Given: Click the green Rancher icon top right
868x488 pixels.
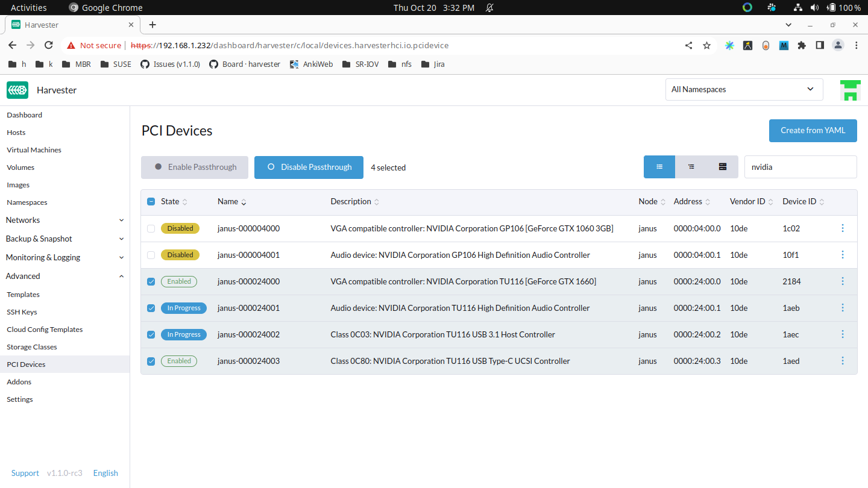Looking at the screenshot, I should coord(850,89).
